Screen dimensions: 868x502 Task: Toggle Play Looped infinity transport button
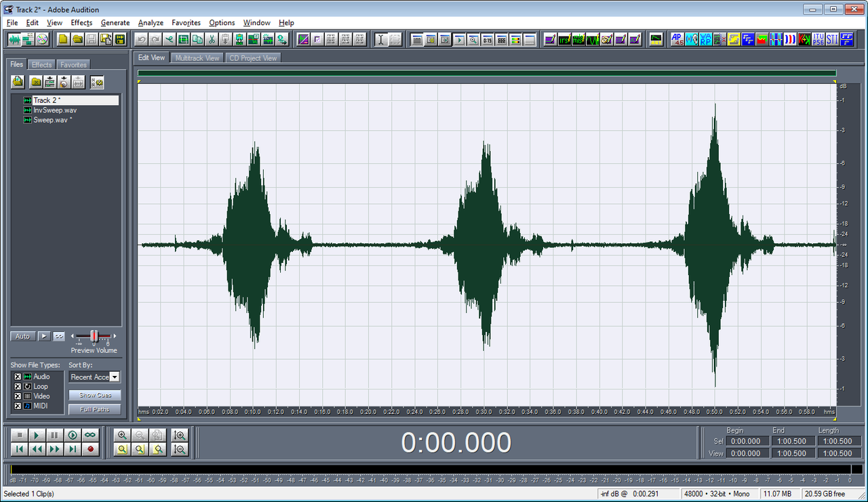coord(90,435)
